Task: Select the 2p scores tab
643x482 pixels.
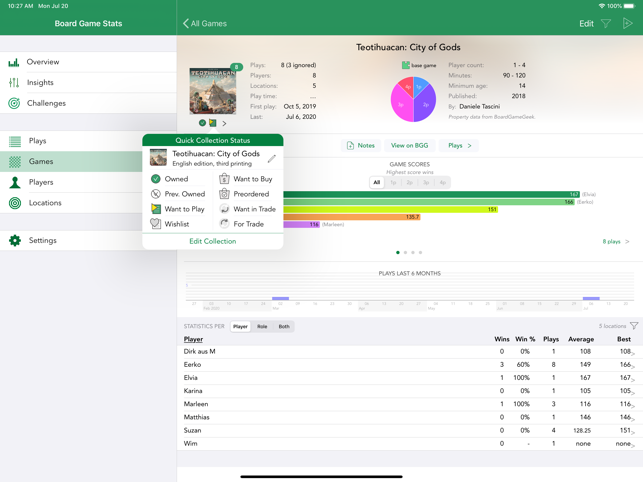Action: point(410,183)
